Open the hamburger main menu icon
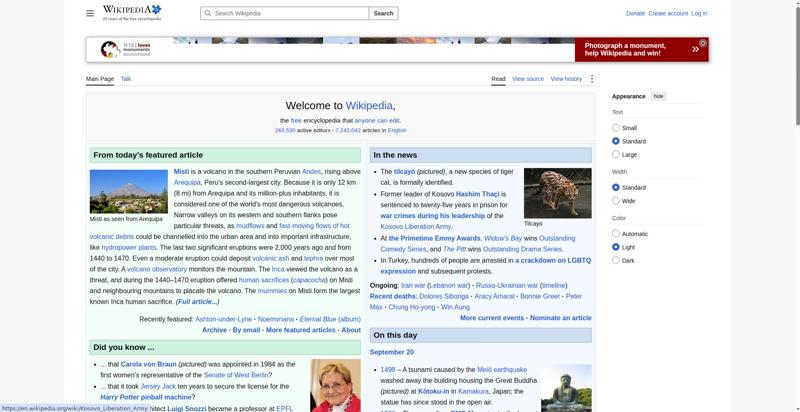This screenshot has height=412, width=800. click(x=90, y=13)
